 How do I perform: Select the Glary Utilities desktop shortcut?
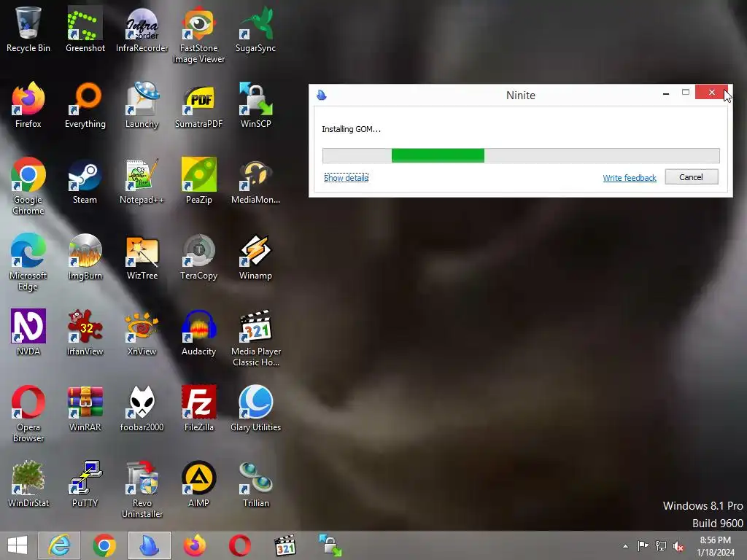coord(256,408)
